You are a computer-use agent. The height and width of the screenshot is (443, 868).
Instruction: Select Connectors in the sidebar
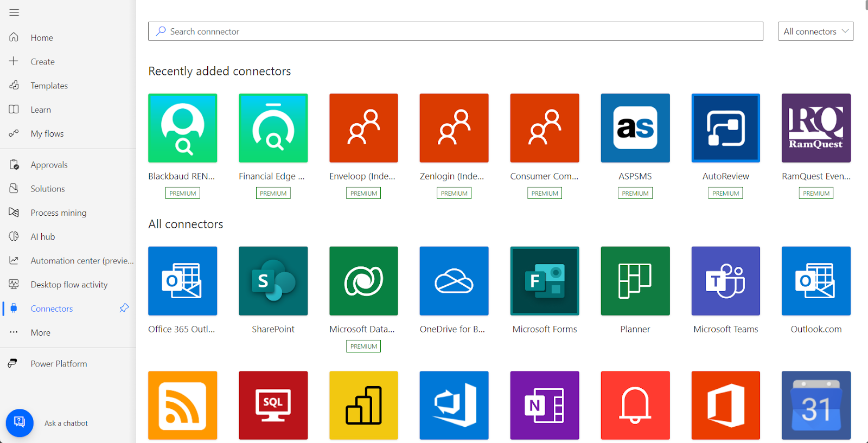point(68,309)
